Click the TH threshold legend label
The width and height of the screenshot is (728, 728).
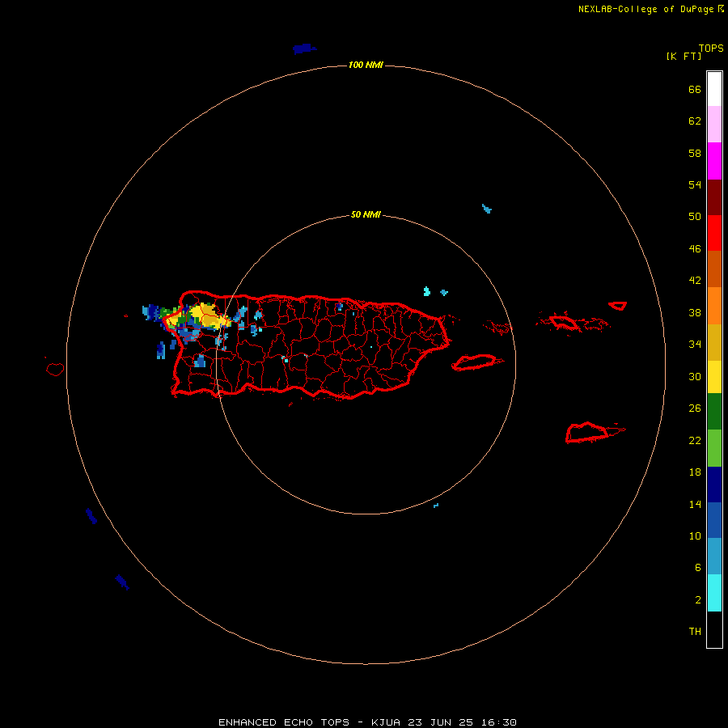695,632
